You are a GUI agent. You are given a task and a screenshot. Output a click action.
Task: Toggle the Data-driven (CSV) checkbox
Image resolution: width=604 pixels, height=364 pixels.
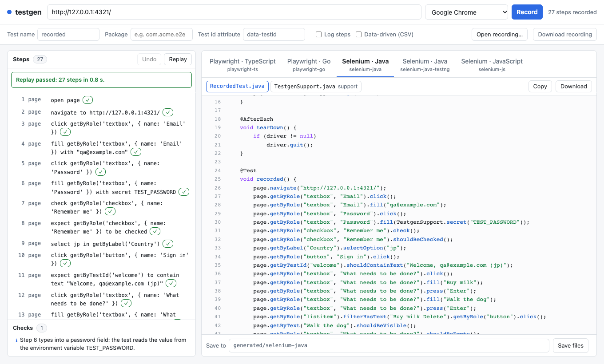tap(358, 35)
